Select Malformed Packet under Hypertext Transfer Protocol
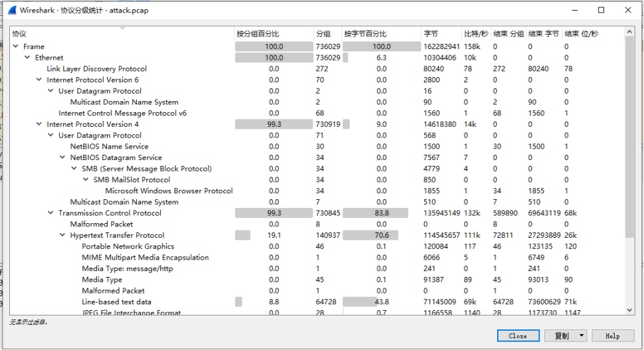This screenshot has height=350, width=644. (x=317, y=290)
